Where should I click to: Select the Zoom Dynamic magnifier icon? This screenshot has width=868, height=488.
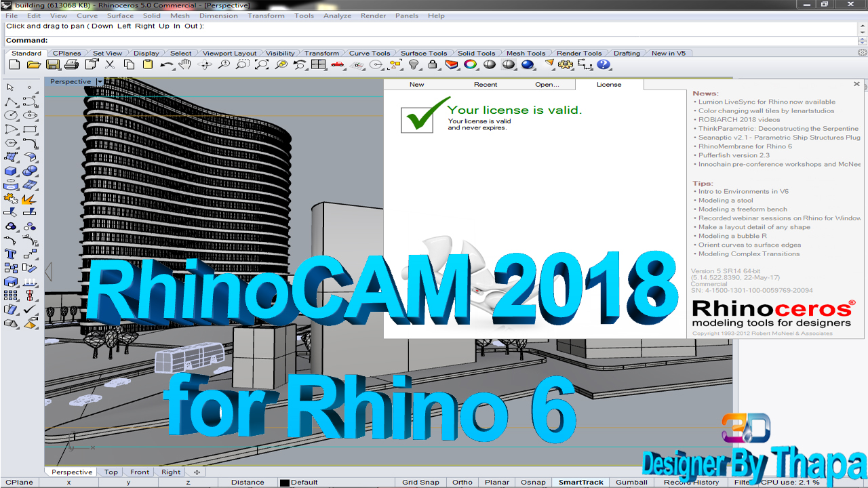point(224,65)
